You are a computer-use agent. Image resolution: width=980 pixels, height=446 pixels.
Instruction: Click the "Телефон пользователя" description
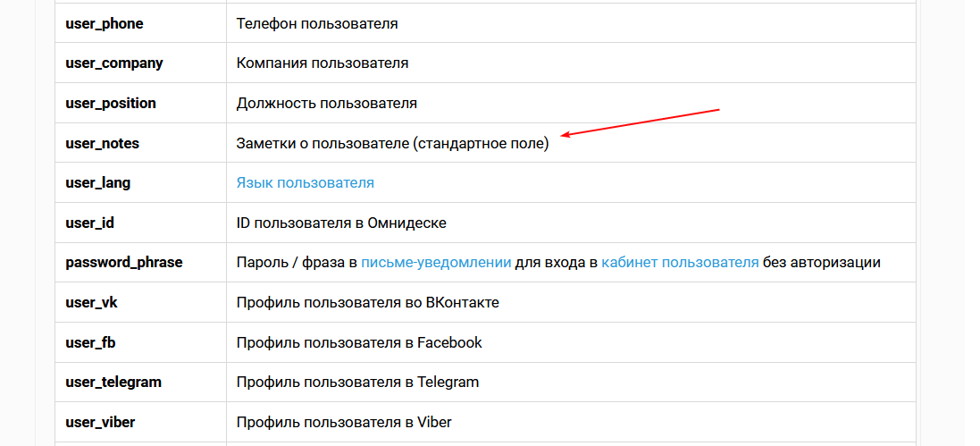pyautogui.click(x=317, y=24)
